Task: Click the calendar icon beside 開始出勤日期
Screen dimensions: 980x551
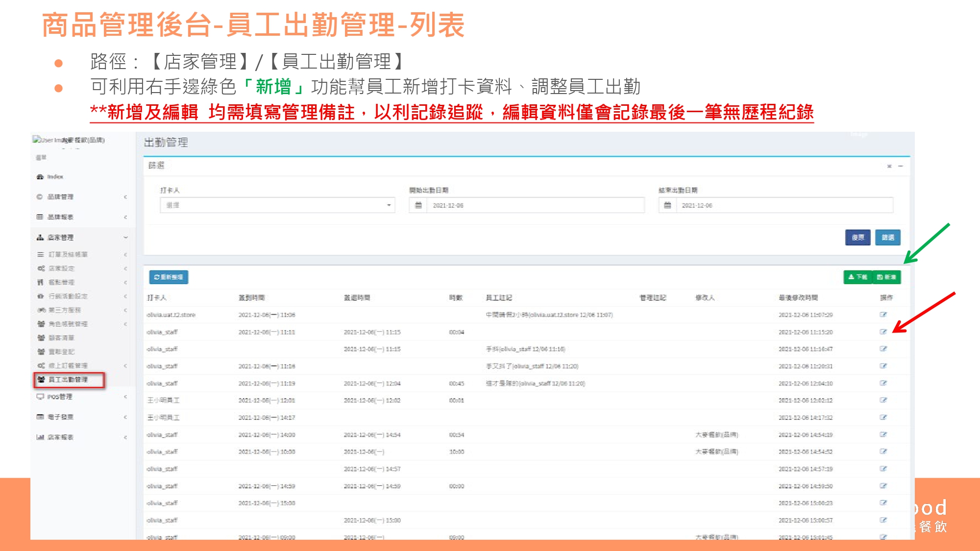Action: 418,205
